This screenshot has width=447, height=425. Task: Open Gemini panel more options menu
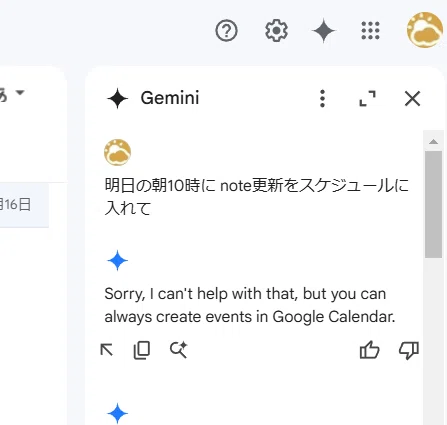322,98
